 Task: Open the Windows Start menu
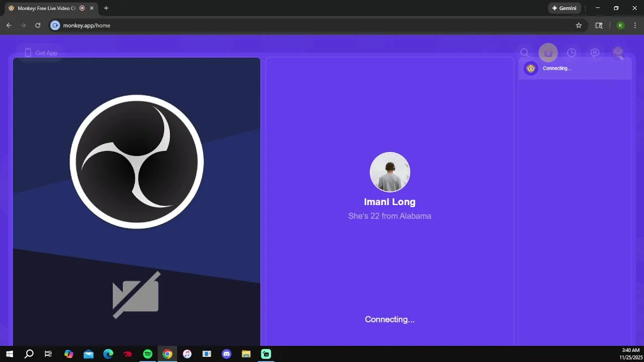10,354
